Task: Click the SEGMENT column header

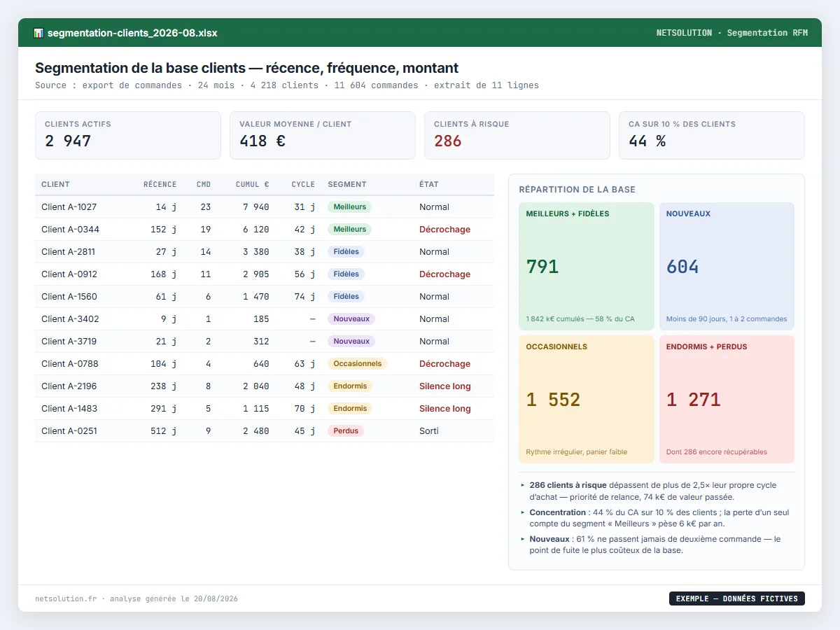Action: coord(347,185)
